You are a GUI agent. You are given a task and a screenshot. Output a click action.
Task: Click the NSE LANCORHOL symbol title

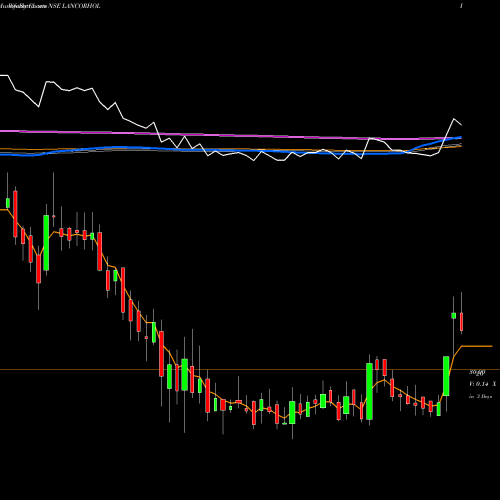[x=74, y=6]
